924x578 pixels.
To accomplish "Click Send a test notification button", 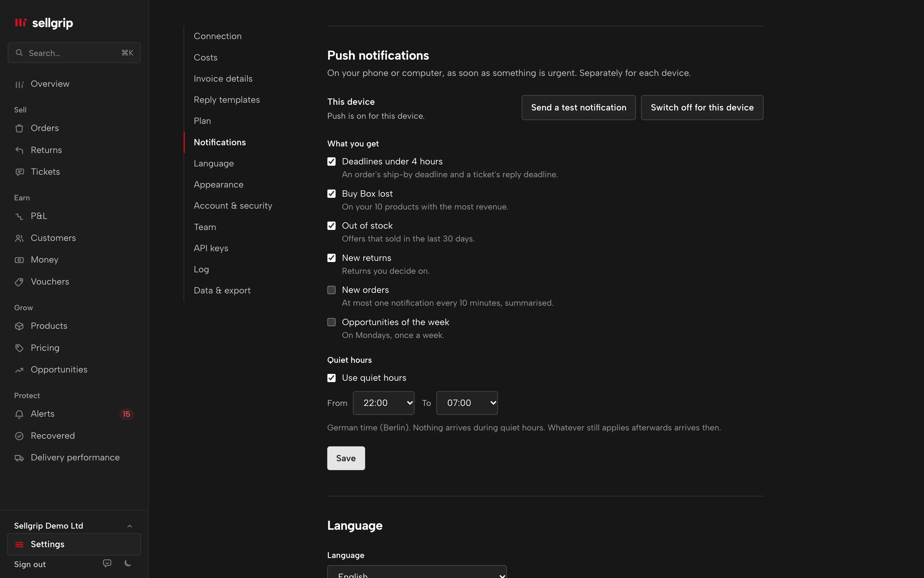I will pos(578,108).
